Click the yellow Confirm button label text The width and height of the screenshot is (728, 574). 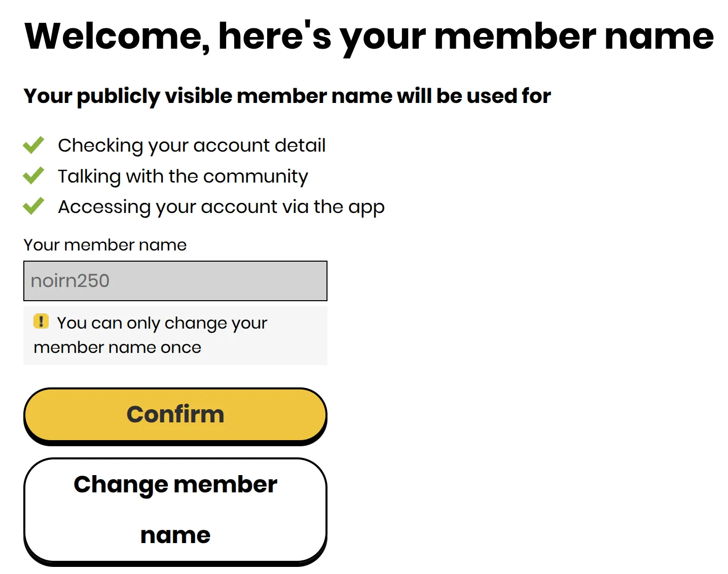tap(175, 414)
